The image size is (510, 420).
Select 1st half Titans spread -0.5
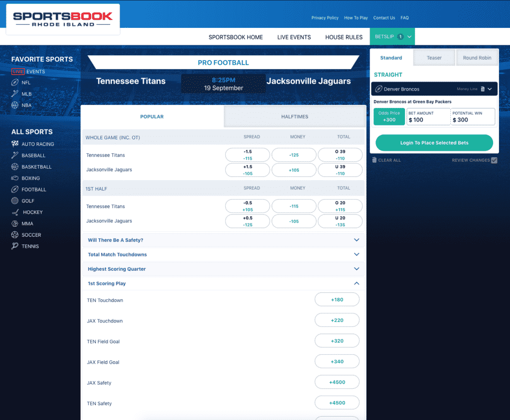(x=248, y=206)
